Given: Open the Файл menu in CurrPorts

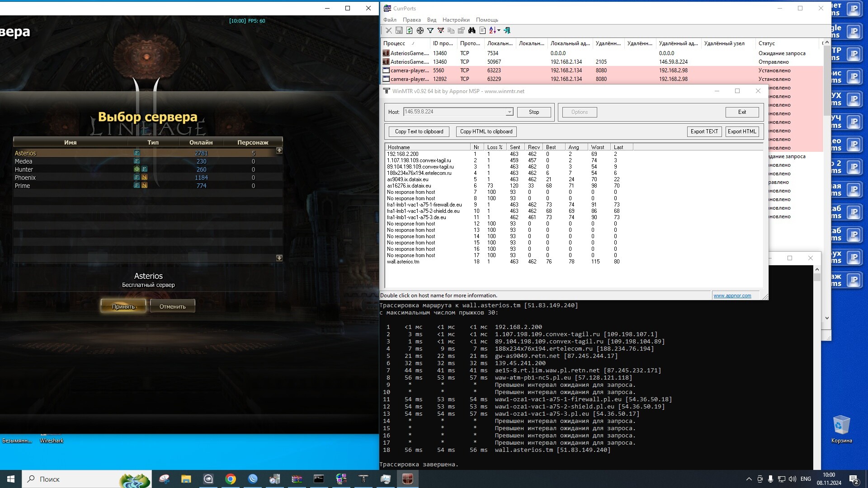Looking at the screenshot, I should tap(390, 20).
